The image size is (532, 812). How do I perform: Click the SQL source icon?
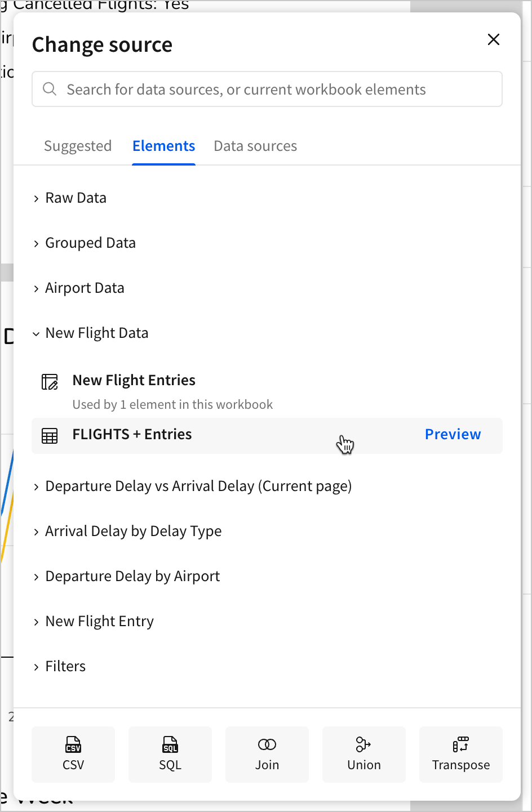pos(170,744)
